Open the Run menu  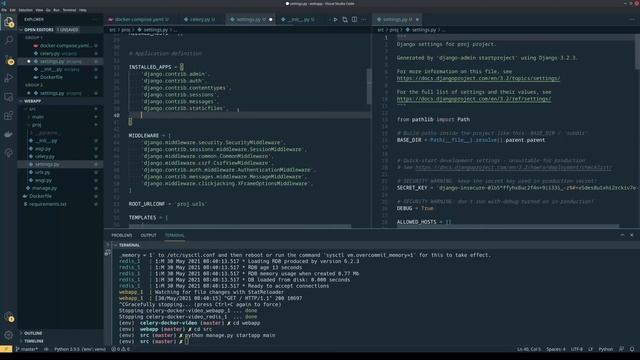pyautogui.click(x=56, y=10)
